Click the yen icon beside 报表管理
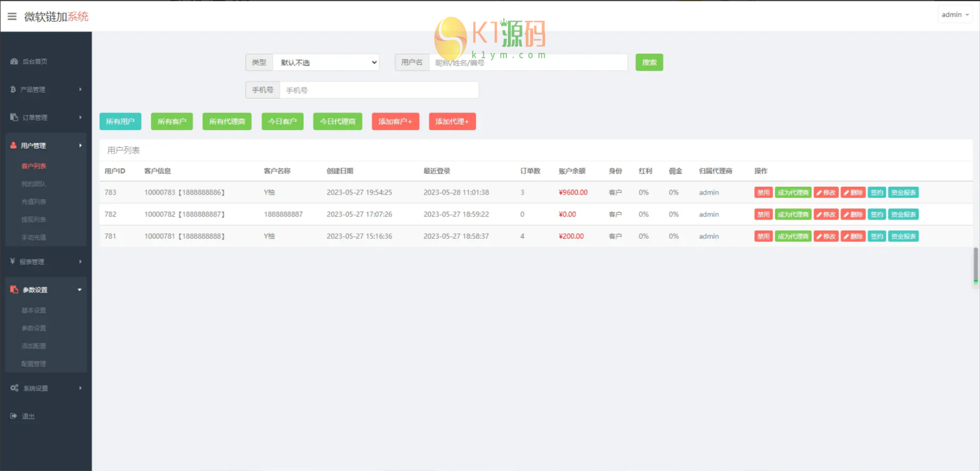980x471 pixels. coord(13,262)
